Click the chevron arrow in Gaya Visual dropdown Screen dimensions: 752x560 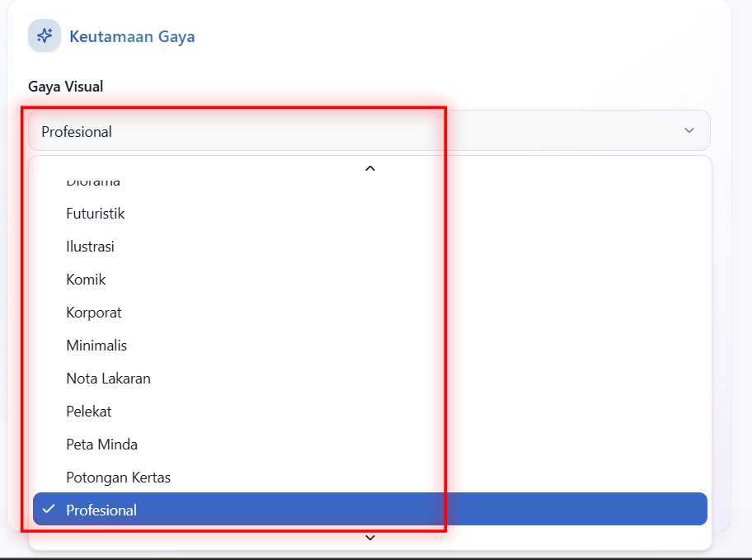click(689, 131)
